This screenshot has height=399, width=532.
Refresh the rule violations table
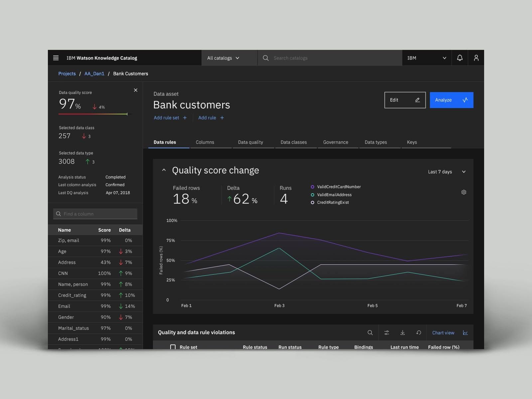(419, 332)
